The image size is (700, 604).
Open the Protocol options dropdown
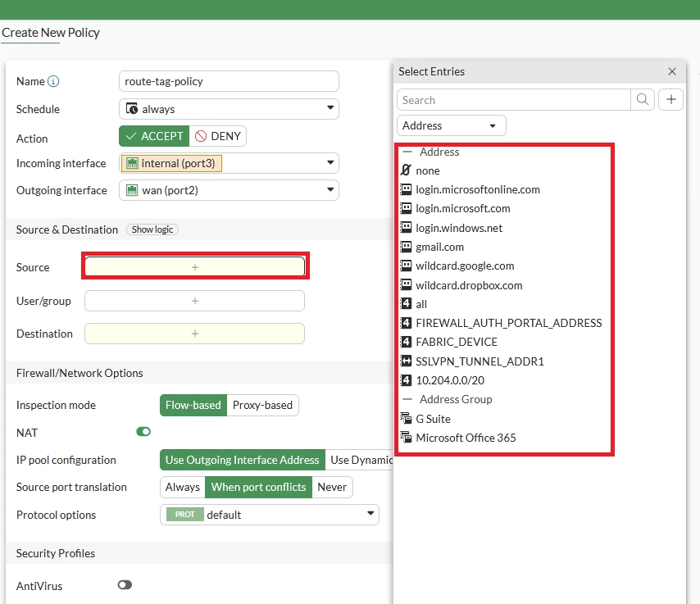coord(270,515)
